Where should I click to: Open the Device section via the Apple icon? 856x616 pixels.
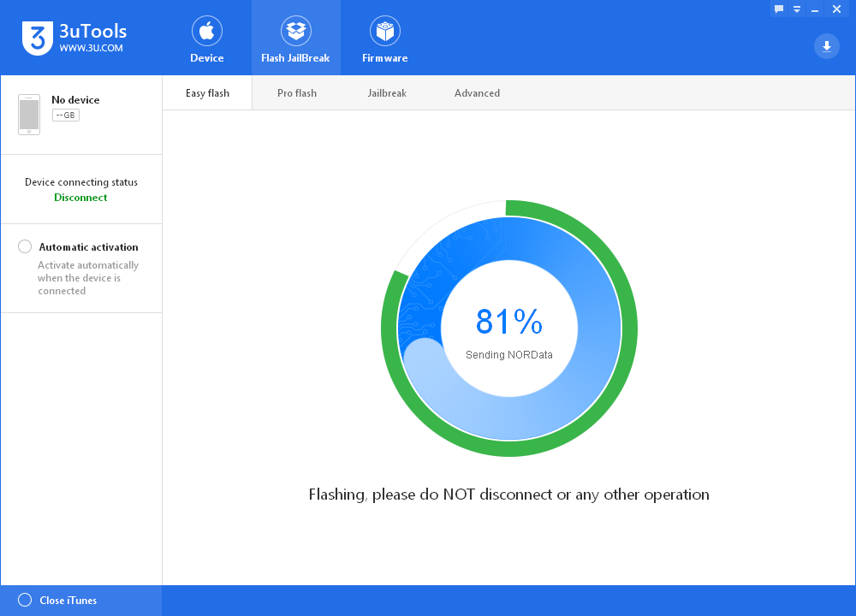[207, 31]
